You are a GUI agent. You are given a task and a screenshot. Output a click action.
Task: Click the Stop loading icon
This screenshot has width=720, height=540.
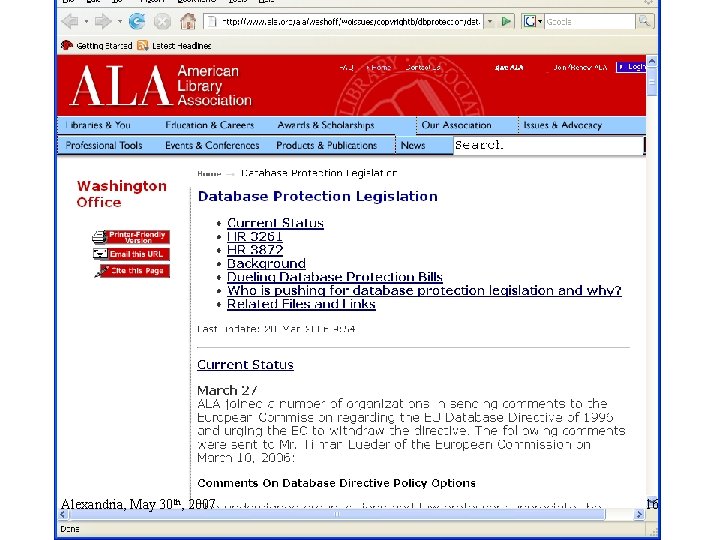pyautogui.click(x=162, y=21)
